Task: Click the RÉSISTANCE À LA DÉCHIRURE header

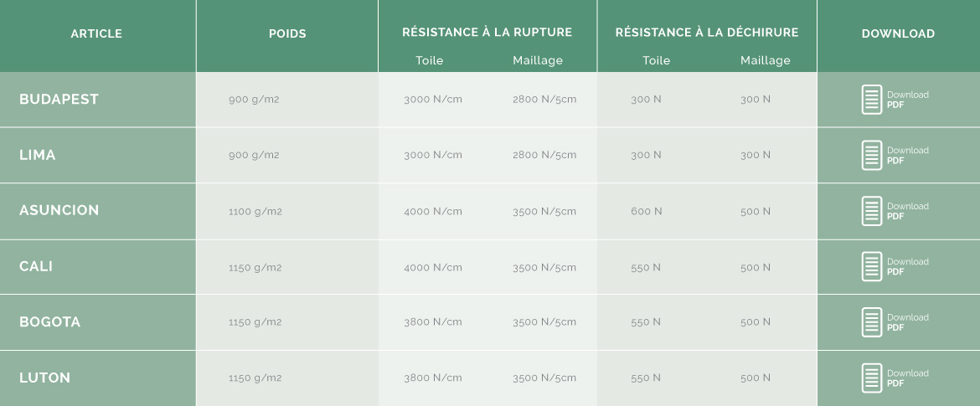Action: pyautogui.click(x=707, y=32)
